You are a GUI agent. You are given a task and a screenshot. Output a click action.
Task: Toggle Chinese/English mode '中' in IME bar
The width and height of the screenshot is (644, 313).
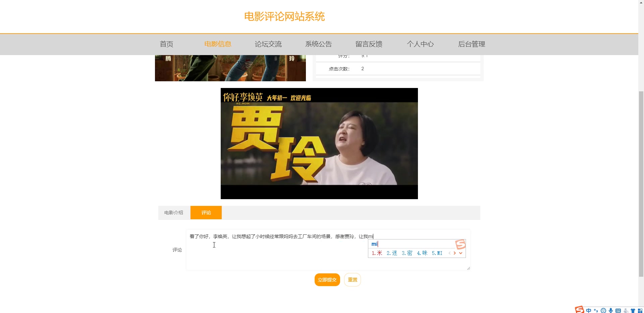point(589,311)
